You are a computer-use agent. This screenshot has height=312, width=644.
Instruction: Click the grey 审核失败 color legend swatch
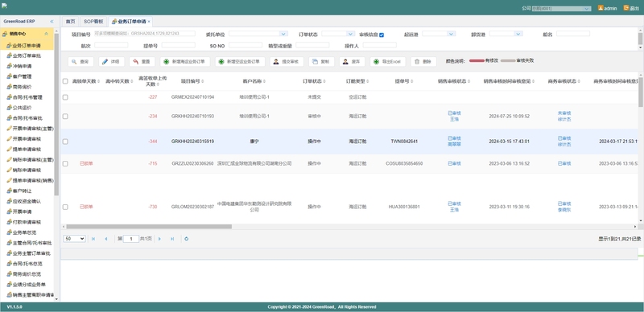(x=508, y=61)
